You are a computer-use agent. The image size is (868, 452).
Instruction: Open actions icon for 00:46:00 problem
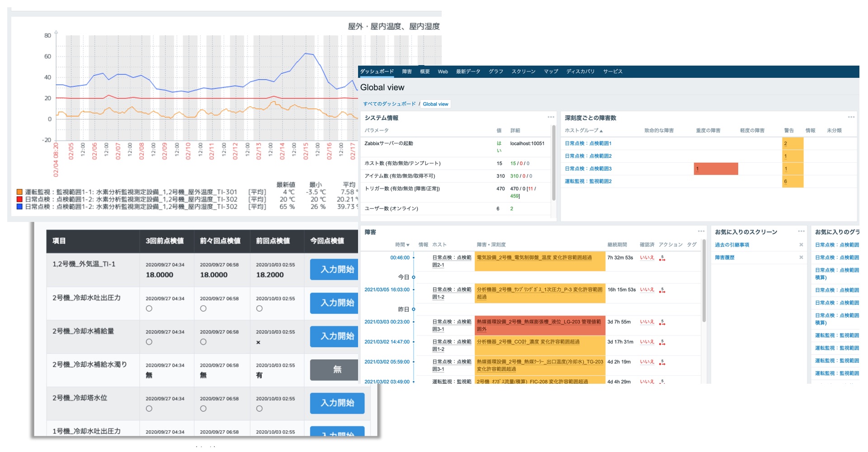[x=662, y=258]
